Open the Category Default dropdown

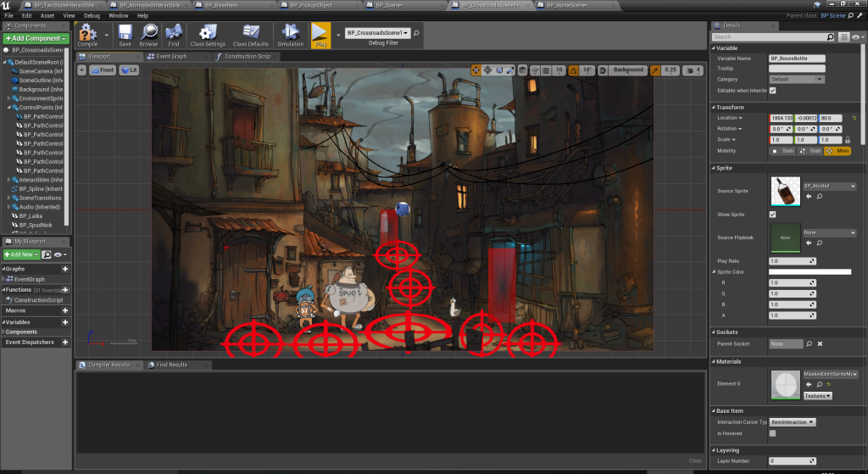(x=797, y=79)
